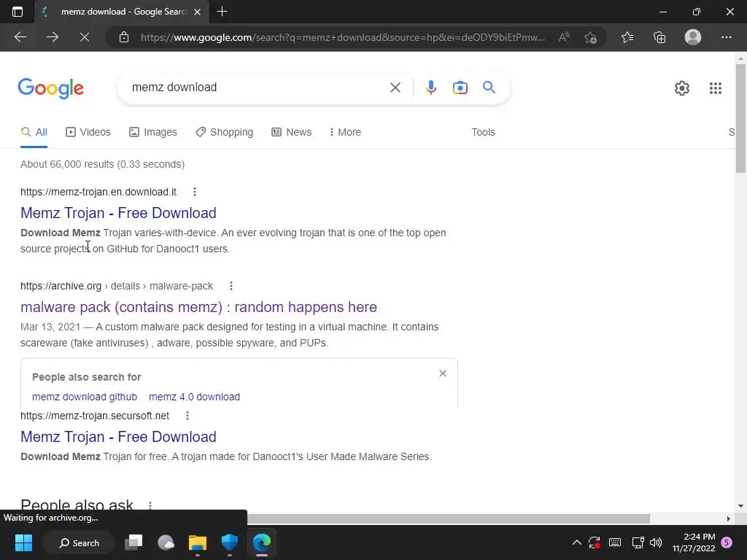The height and width of the screenshot is (560, 747).
Task: Expand the More search categories
Action: (x=345, y=133)
